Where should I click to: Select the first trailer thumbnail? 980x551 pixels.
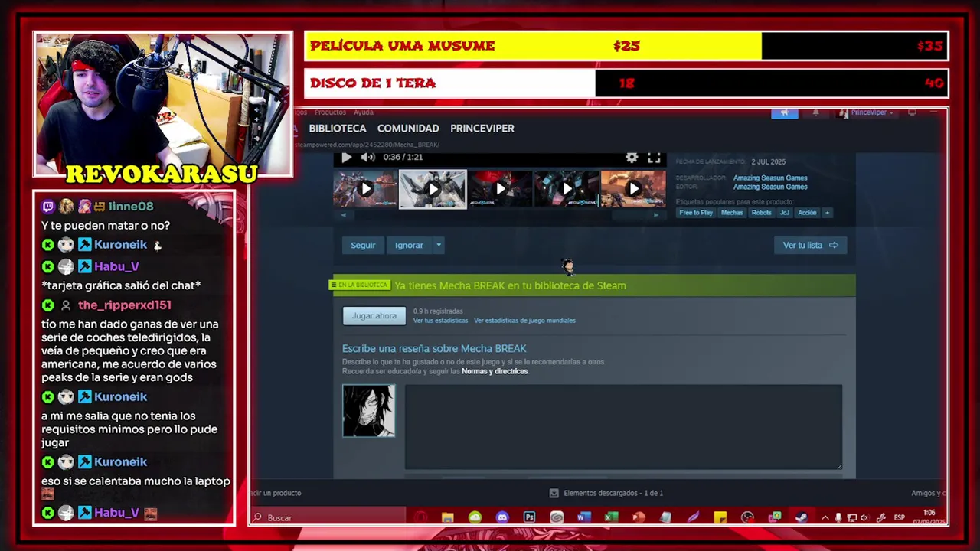[x=365, y=189]
